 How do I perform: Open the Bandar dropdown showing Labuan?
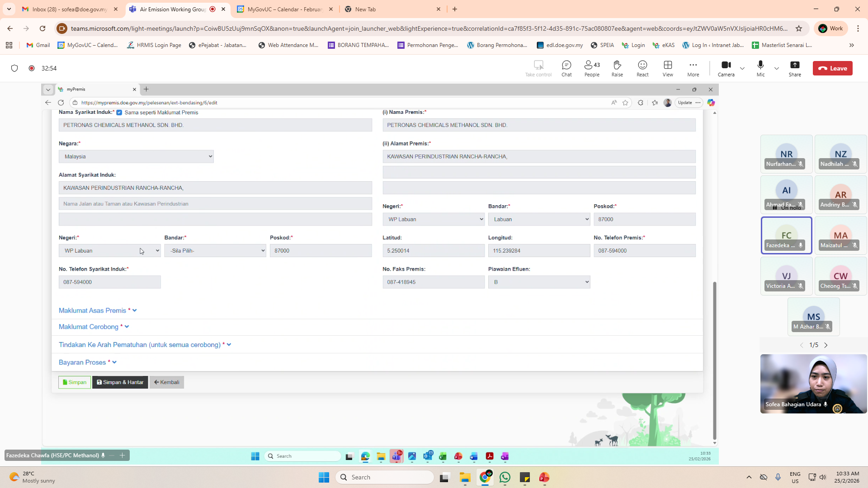pos(539,219)
